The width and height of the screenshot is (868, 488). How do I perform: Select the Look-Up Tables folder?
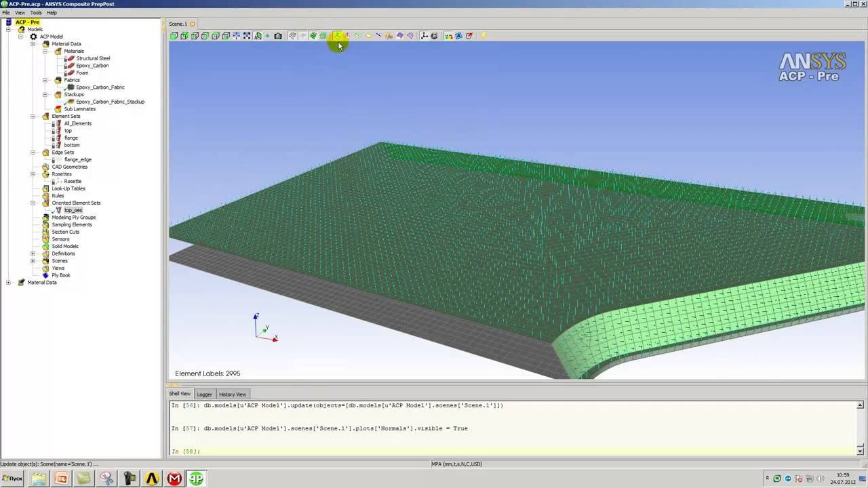[68, 188]
